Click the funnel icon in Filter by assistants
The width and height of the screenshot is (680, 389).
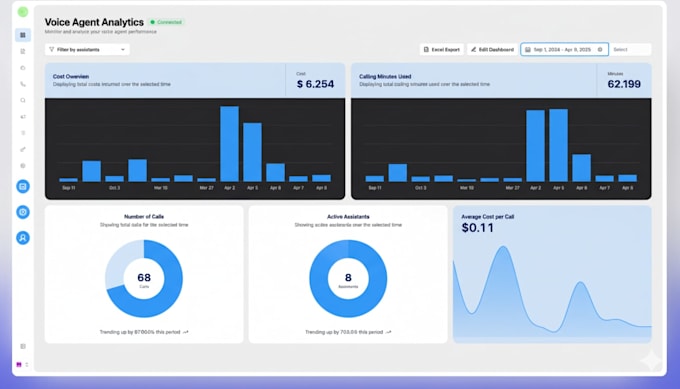pyautogui.click(x=52, y=49)
